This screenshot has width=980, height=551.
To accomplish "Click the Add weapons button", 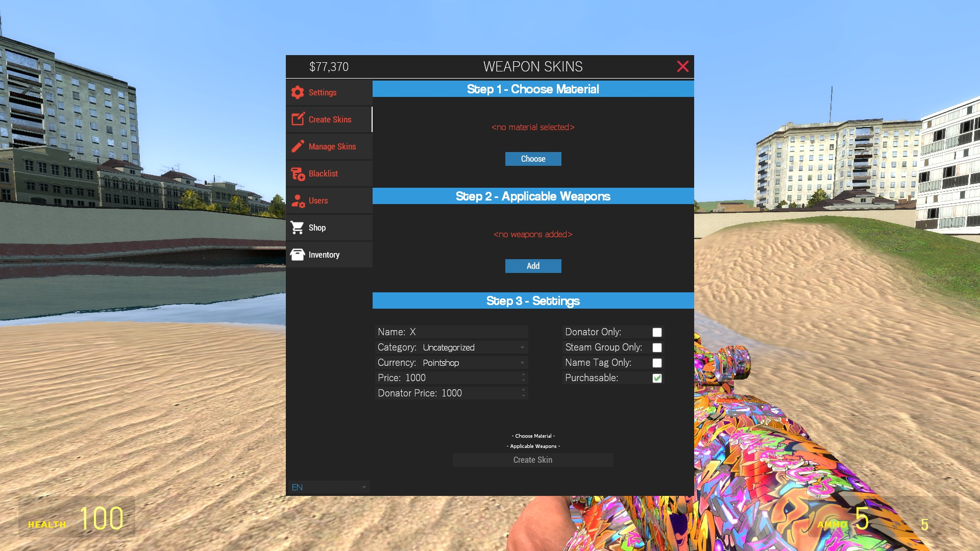I will click(x=533, y=266).
